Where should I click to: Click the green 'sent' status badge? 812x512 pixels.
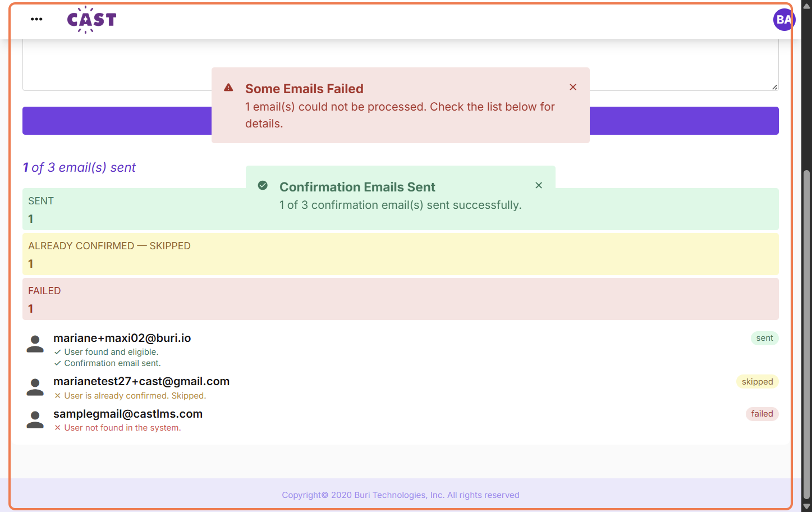(x=764, y=338)
